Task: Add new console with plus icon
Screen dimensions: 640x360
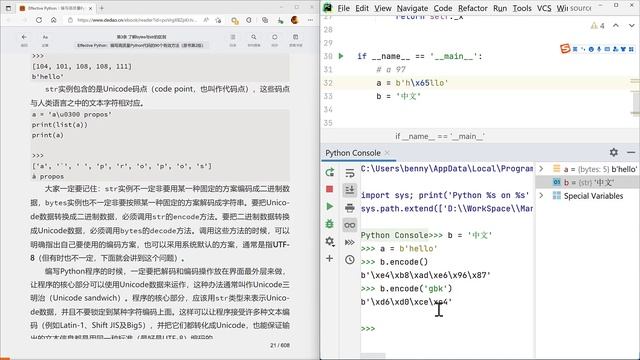Action: click(x=329, y=258)
